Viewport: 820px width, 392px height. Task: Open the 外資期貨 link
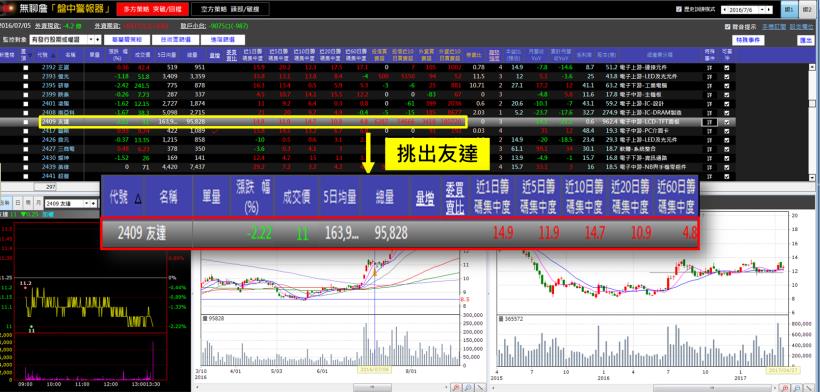tap(107, 26)
